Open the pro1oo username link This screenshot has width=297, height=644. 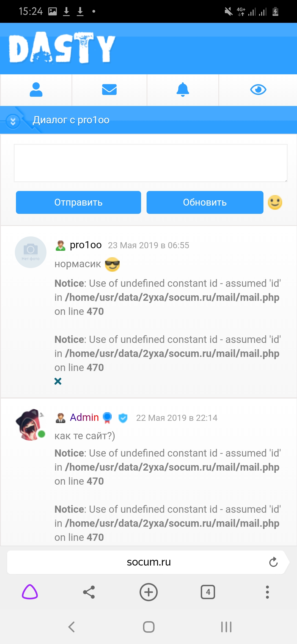click(86, 245)
